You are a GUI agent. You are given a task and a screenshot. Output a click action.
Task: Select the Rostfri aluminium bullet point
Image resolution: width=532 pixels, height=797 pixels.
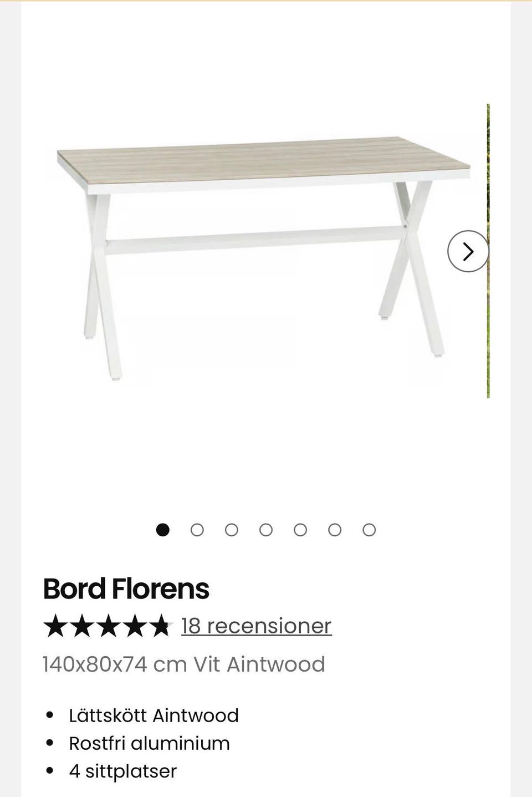pyautogui.click(x=149, y=743)
